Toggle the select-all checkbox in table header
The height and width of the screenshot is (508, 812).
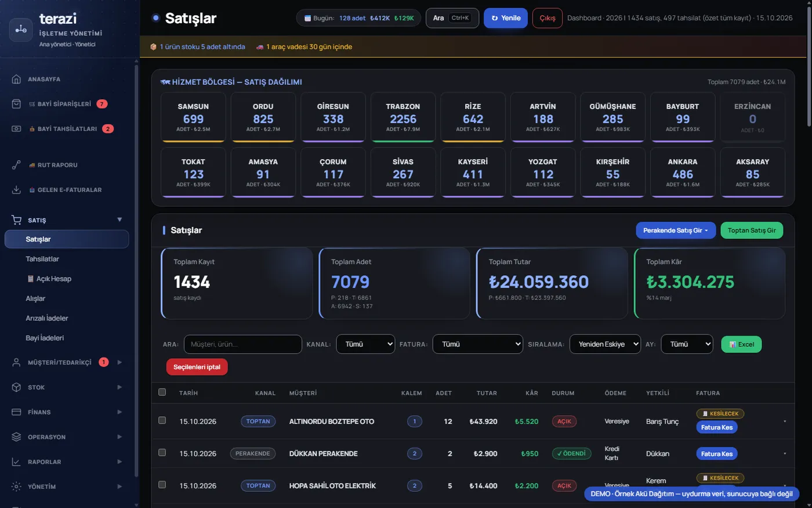(162, 392)
